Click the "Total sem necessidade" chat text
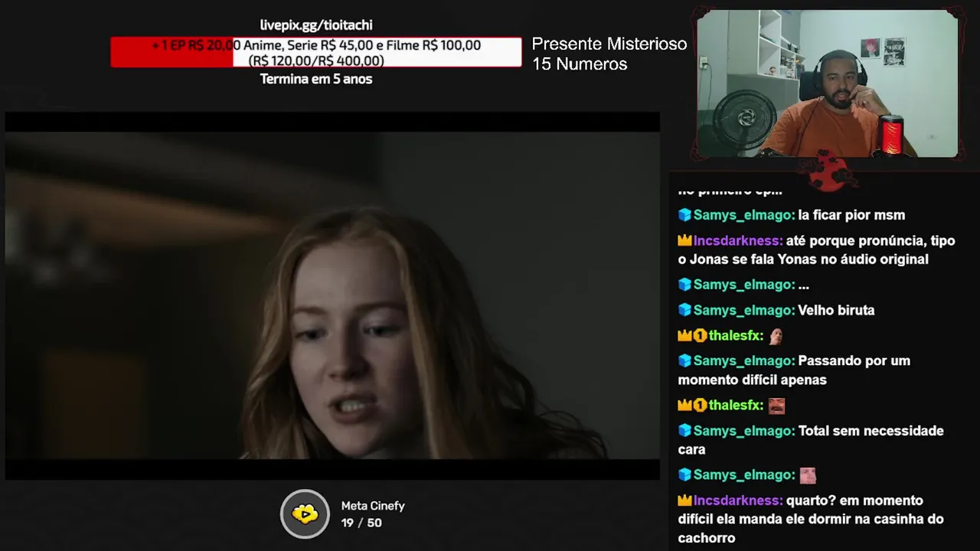Screen dimensions: 980x551 click(x=871, y=431)
